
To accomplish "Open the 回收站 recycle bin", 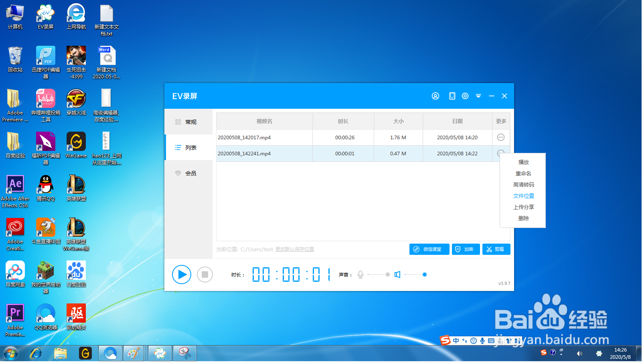I will tap(15, 60).
